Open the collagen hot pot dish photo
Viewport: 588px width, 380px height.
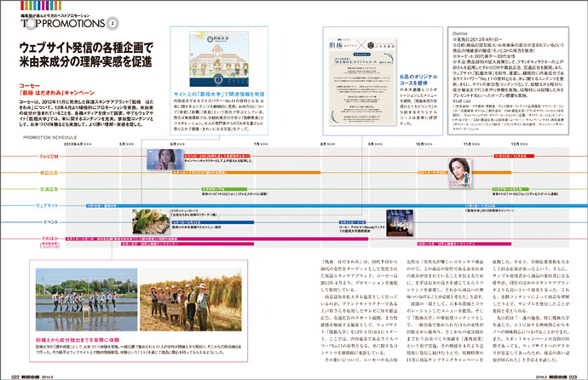(x=151, y=222)
